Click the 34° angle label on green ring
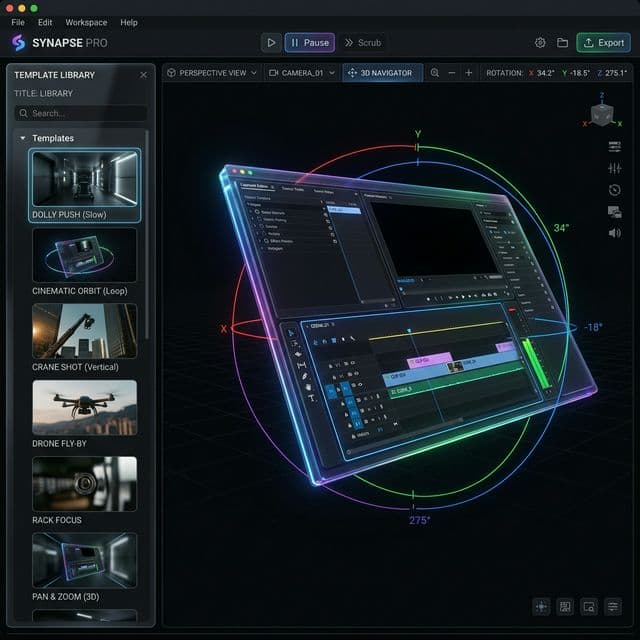Image resolution: width=640 pixels, height=640 pixels. tap(561, 228)
